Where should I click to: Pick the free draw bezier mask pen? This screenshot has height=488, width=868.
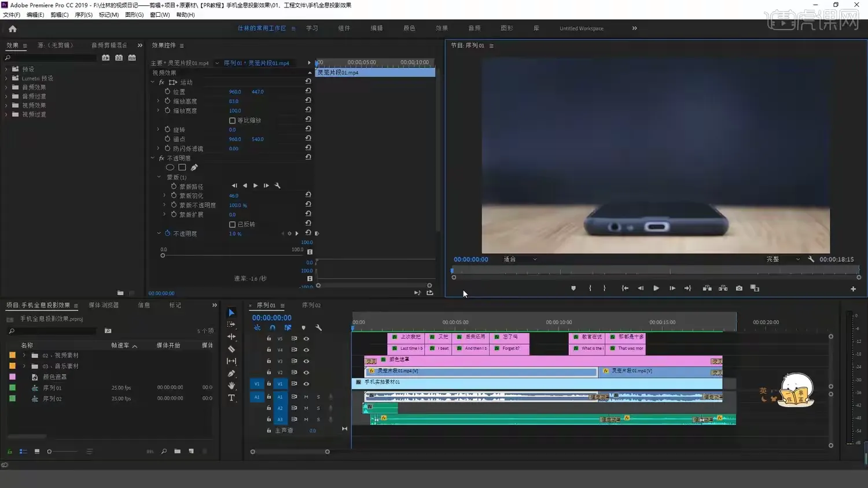[x=194, y=168]
